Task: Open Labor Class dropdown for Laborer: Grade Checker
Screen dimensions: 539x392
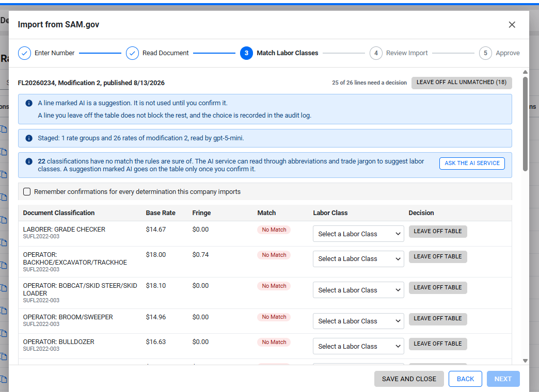Action: (358, 234)
